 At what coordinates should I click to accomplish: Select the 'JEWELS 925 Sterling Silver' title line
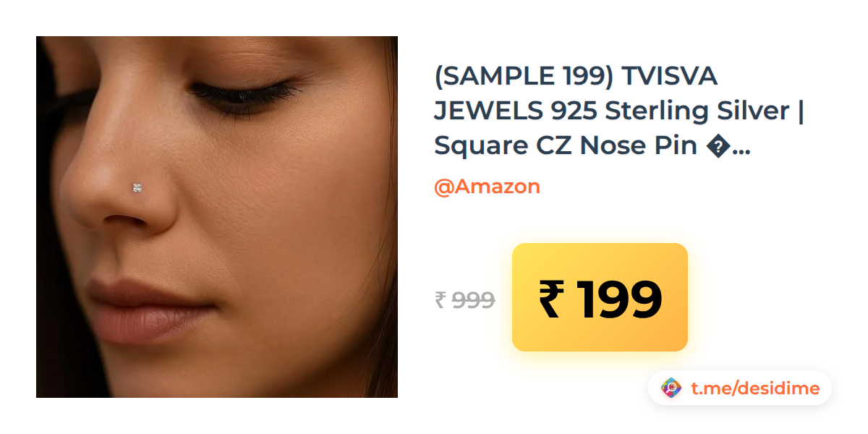coord(611,111)
